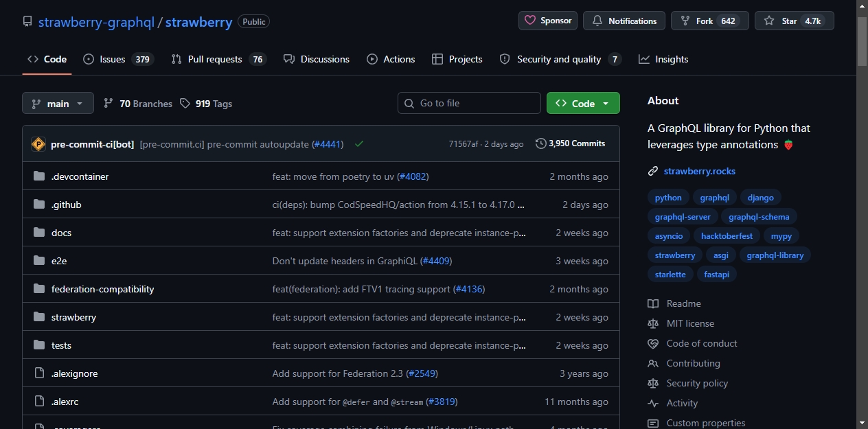This screenshot has width=868, height=429.
Task: Click the .alexrc file icon
Action: pyautogui.click(x=39, y=402)
